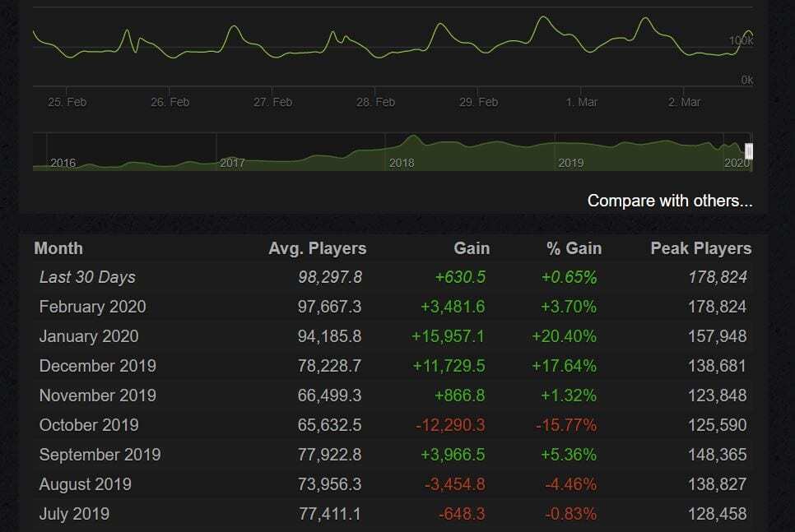Click the '1. Mar' axis date label
This screenshot has width=795, height=532.
[582, 102]
